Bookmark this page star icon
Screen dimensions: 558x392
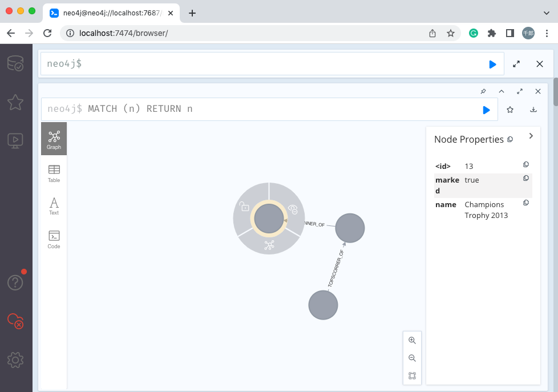[x=451, y=33]
